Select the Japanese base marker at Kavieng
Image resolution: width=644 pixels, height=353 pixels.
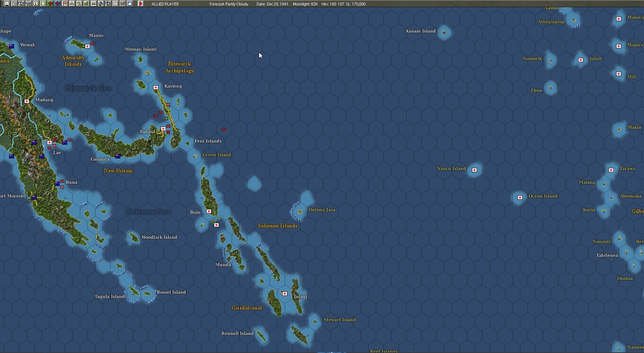pos(156,88)
